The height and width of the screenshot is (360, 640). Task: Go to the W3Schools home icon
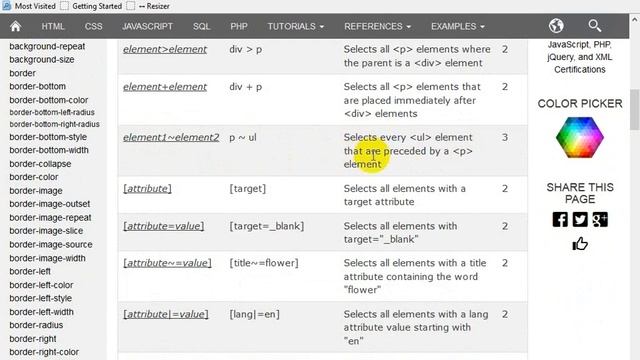coord(16,27)
